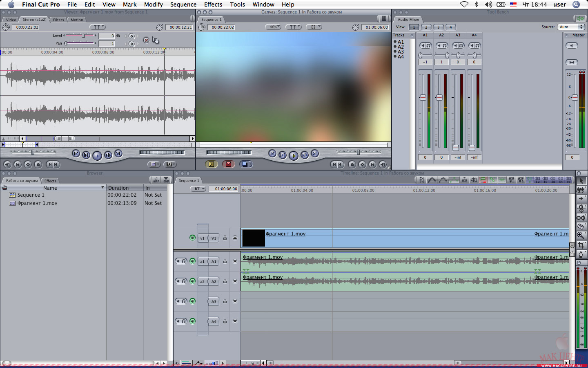Click the 12-track audio layout button

coord(537,180)
